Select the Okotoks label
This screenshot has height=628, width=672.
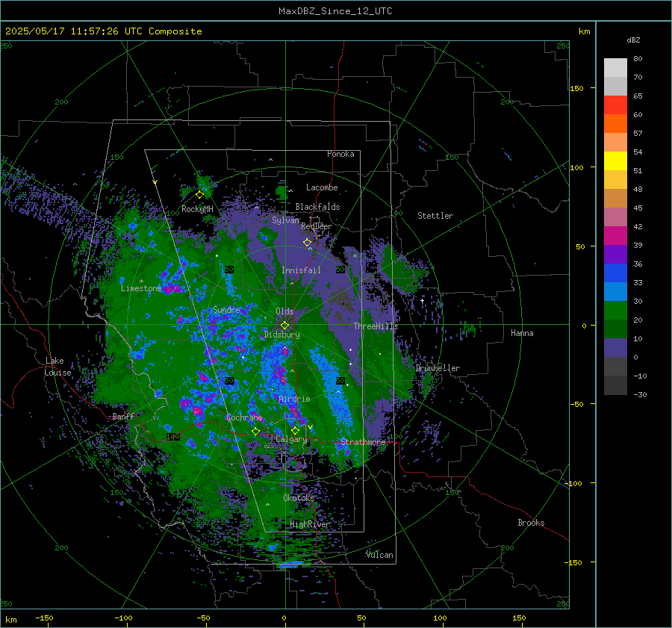pyautogui.click(x=299, y=498)
